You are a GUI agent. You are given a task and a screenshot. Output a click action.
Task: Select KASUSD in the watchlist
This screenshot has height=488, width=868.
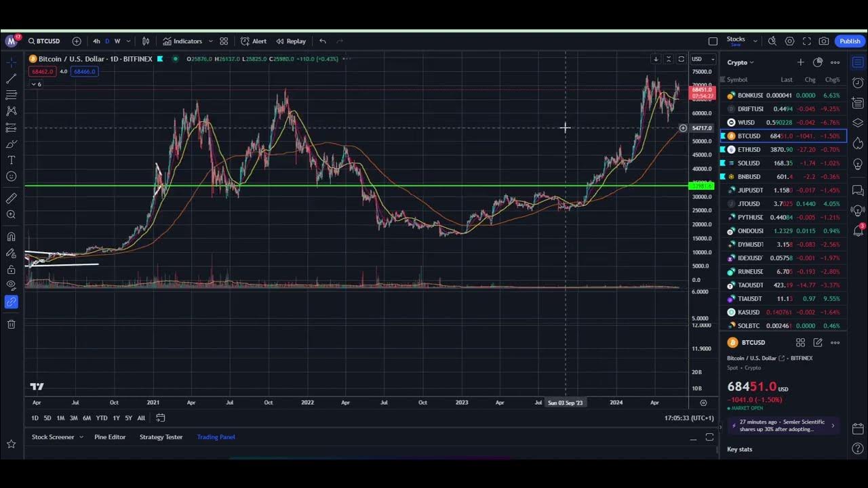coord(784,312)
